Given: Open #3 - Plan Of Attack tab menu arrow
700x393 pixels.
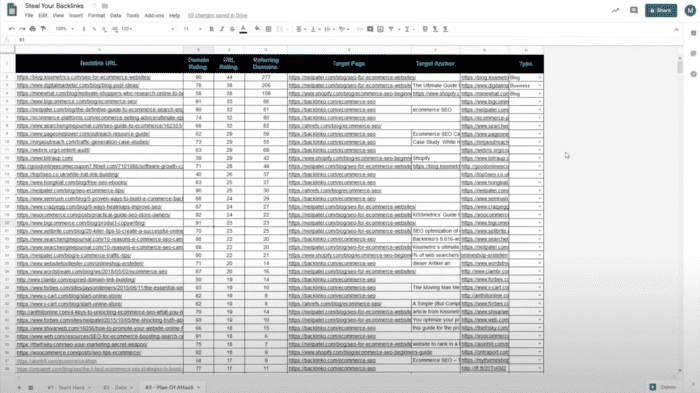Looking at the screenshot, I should click(x=199, y=387).
